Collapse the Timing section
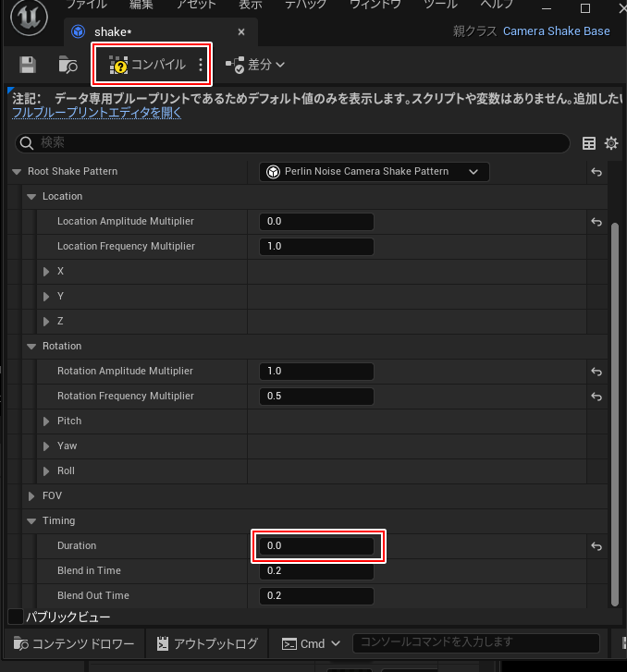627x672 pixels. [x=32, y=521]
